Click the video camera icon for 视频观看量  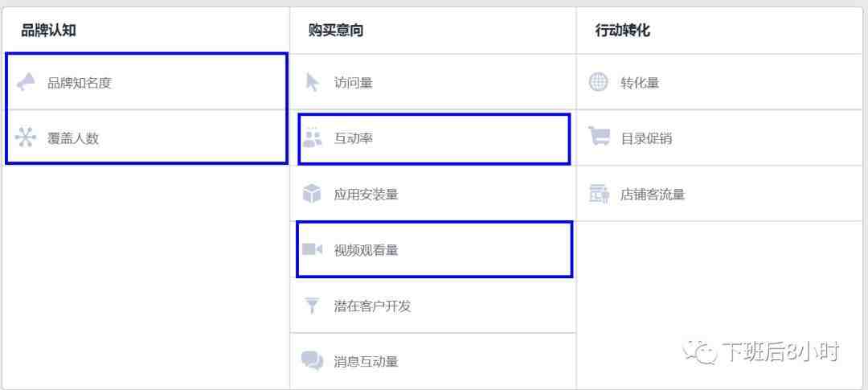pos(312,250)
